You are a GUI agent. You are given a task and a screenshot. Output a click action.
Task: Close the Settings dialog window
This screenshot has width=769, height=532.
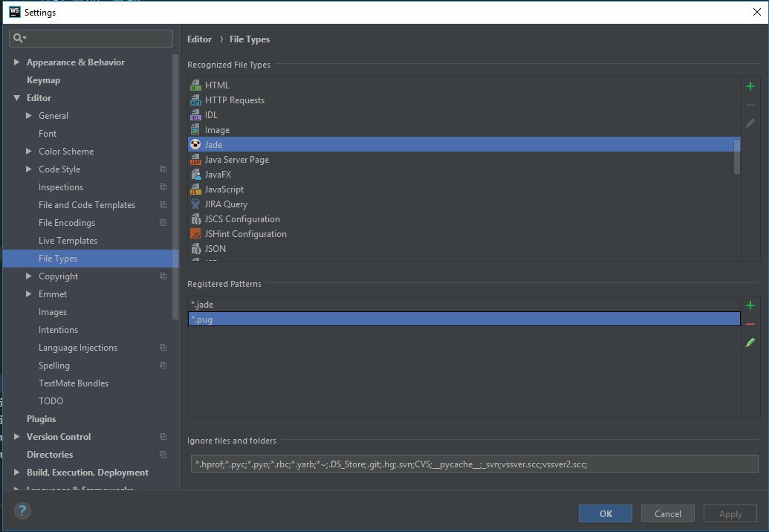[756, 12]
